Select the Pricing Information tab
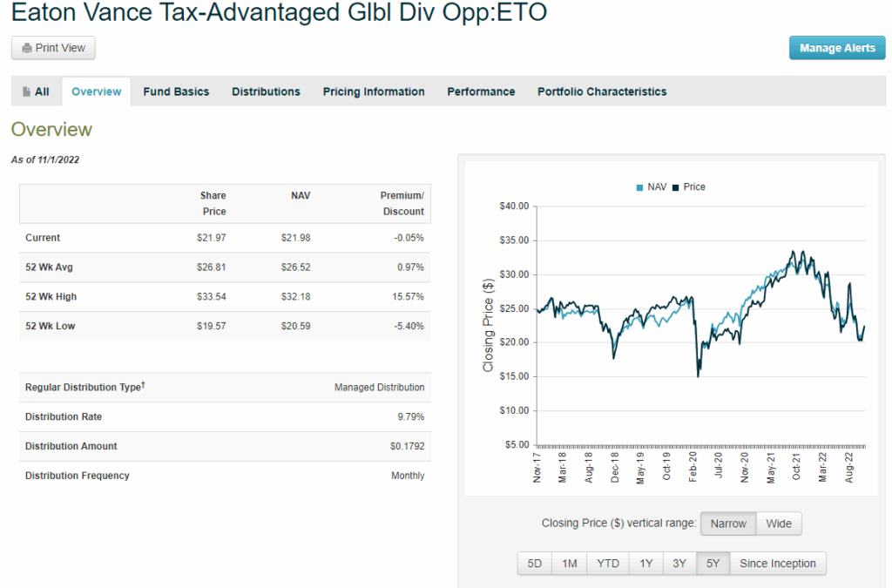Image resolution: width=892 pixels, height=588 pixels. coord(374,91)
